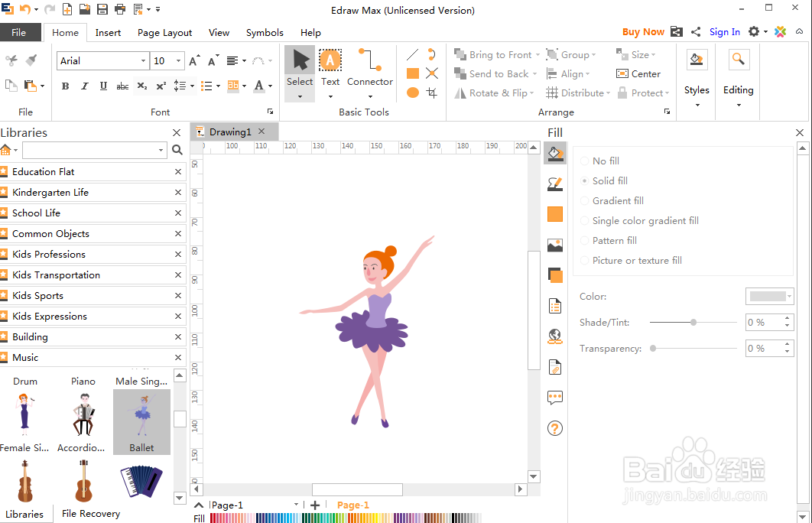This screenshot has height=523, width=812.
Task: Click the Text tool icon
Action: (330, 61)
